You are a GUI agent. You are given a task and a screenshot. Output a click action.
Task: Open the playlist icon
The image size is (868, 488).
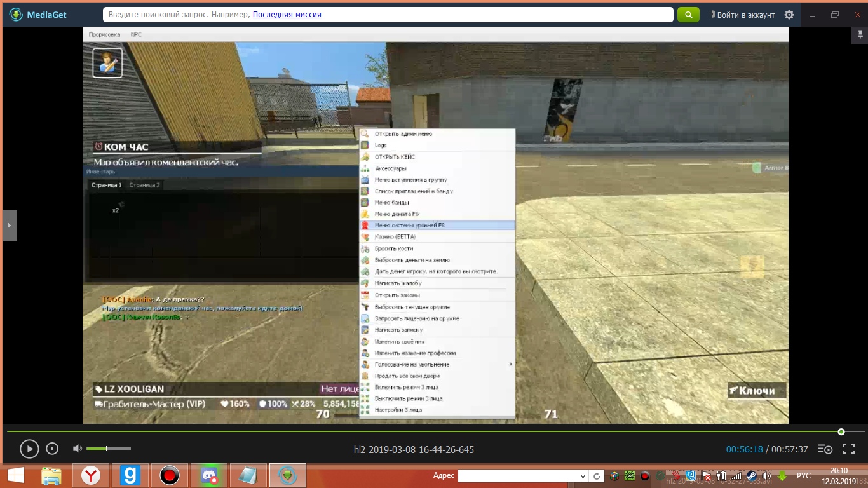coord(825,449)
